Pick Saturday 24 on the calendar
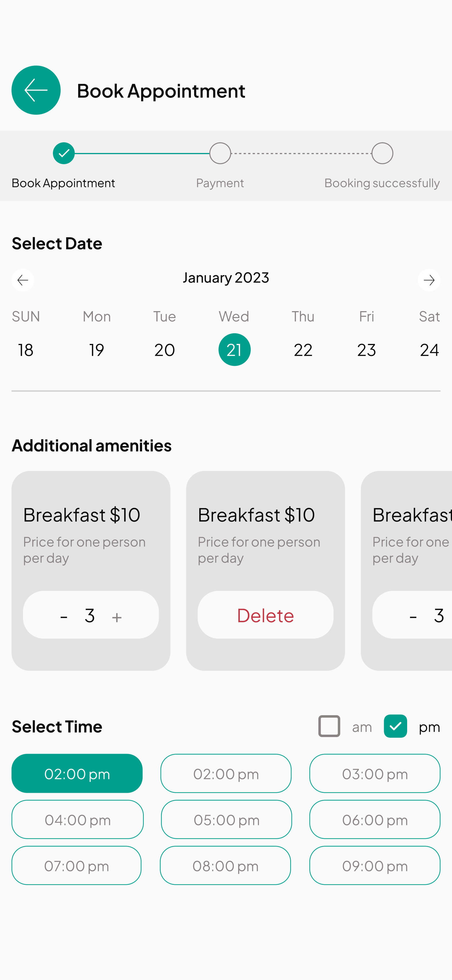This screenshot has width=452, height=980. 429,350
